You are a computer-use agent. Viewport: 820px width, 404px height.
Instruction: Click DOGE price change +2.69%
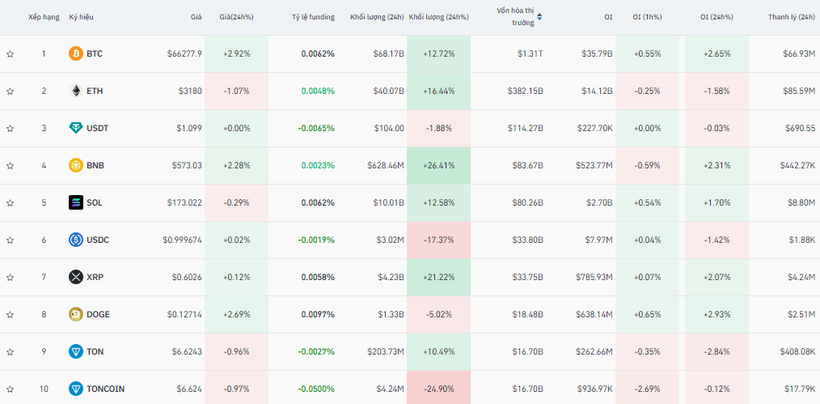tap(236, 315)
